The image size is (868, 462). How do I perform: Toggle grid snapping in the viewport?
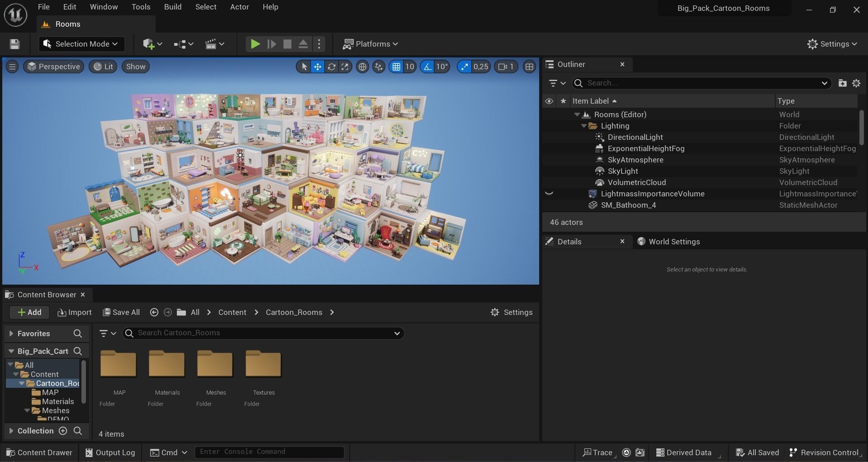coord(396,67)
